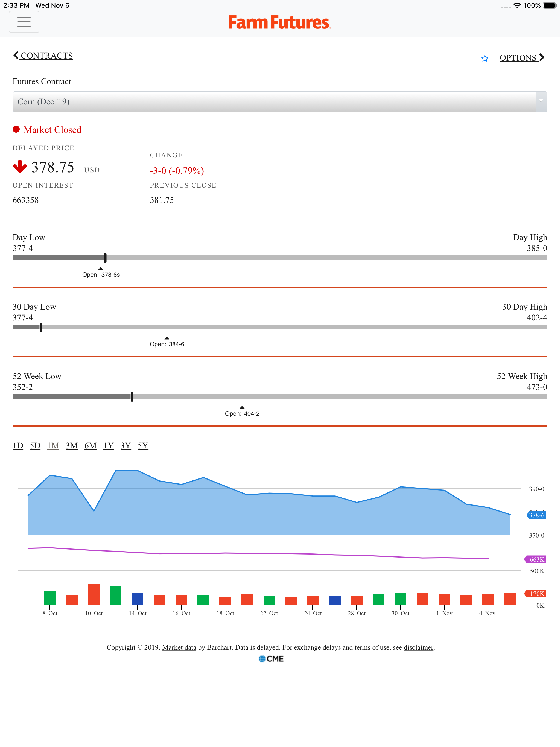Click the 370-0 chart axis label
The image size is (560, 747).
[x=536, y=536]
